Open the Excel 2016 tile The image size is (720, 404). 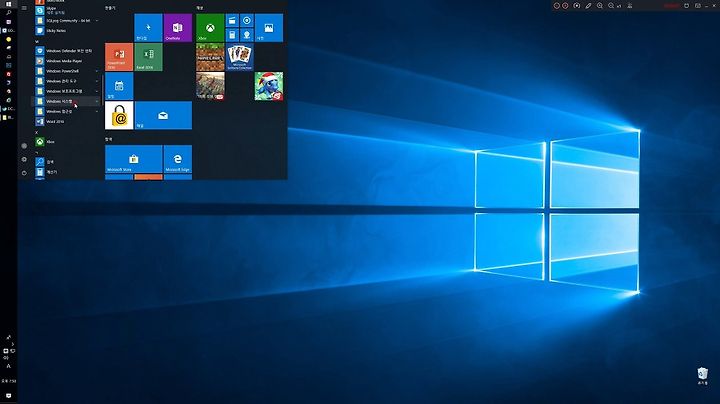point(148,57)
